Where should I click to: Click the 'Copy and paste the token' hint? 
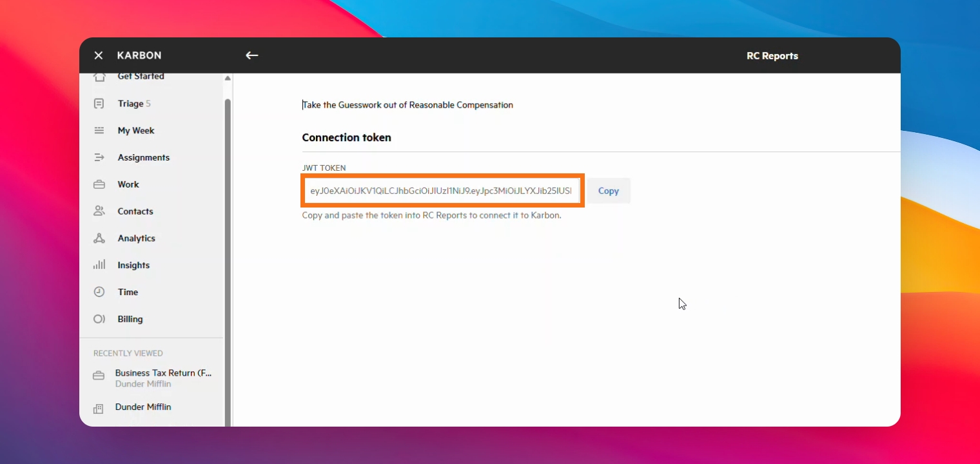click(431, 215)
